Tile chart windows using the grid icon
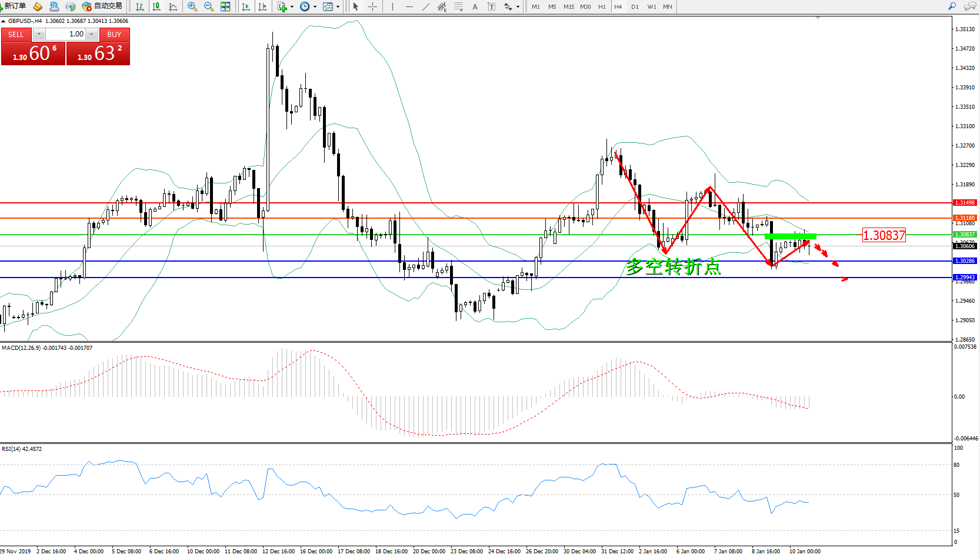Viewport: 980px width, 558px height. [x=225, y=6]
